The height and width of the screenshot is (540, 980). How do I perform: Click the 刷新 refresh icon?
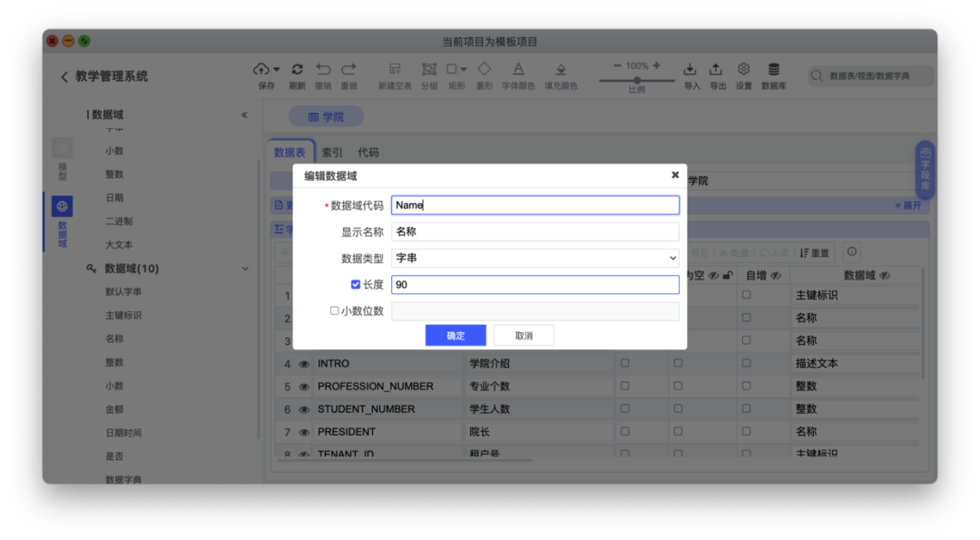point(298,69)
